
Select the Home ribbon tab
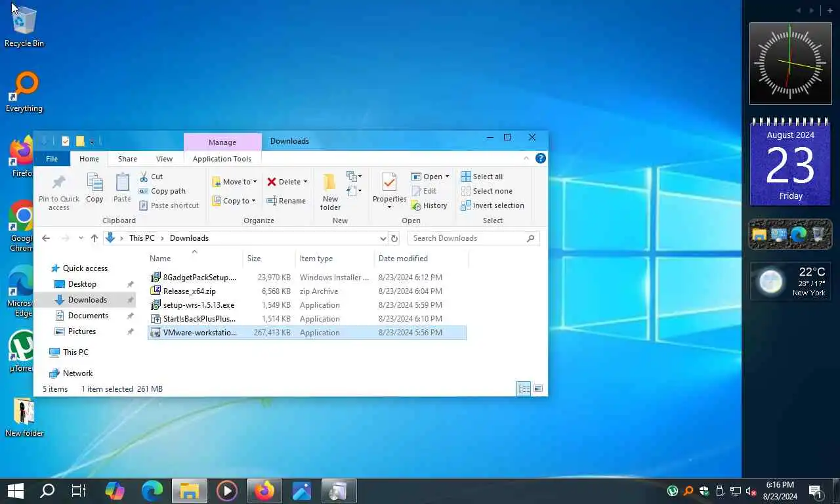(89, 159)
